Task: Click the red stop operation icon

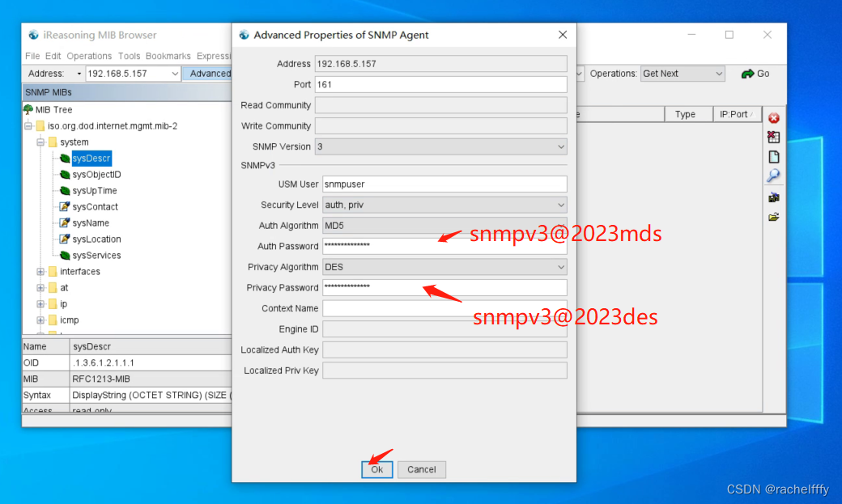Action: [774, 117]
